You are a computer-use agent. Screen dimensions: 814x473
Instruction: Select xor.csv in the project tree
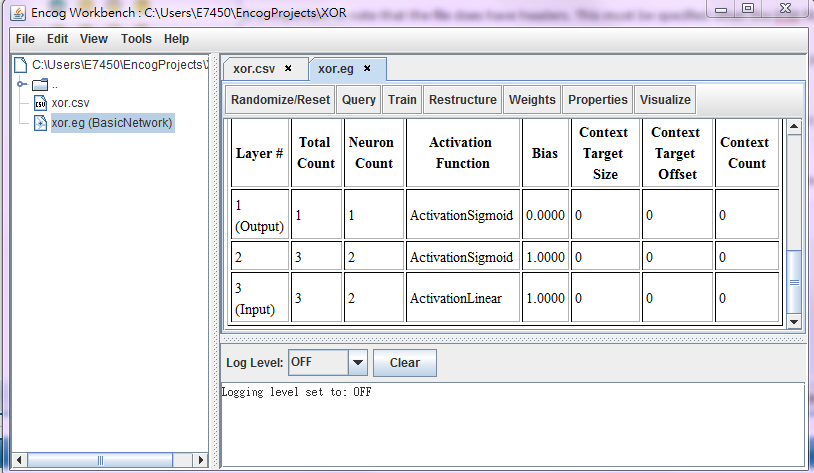pos(71,103)
